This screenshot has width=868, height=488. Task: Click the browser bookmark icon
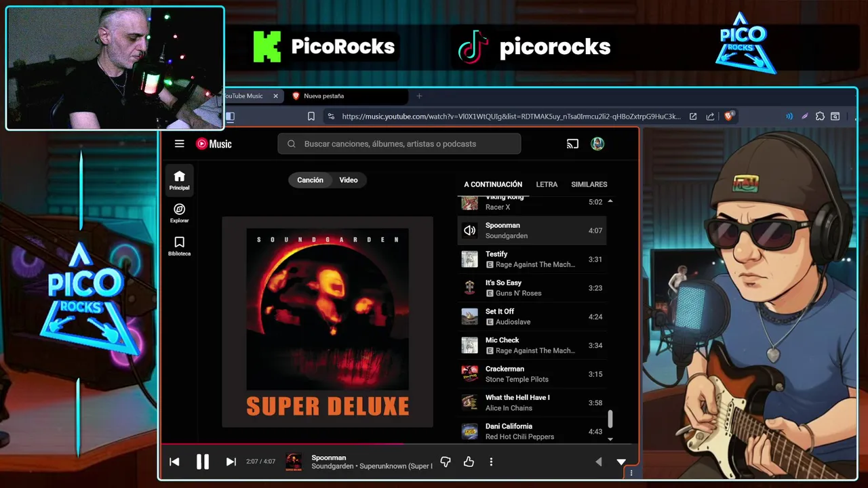coord(311,117)
